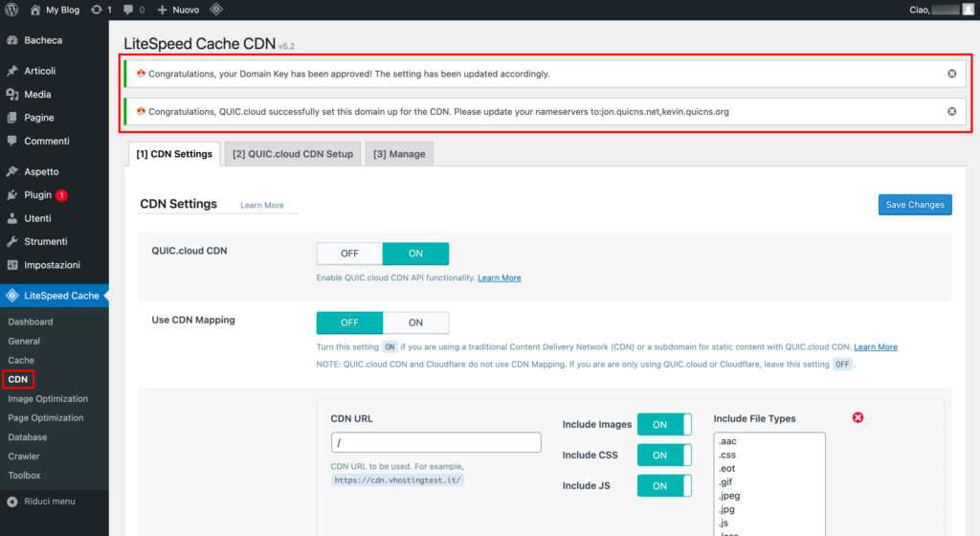
Task: Set Use CDN Mapping to OFF
Action: [349, 323]
